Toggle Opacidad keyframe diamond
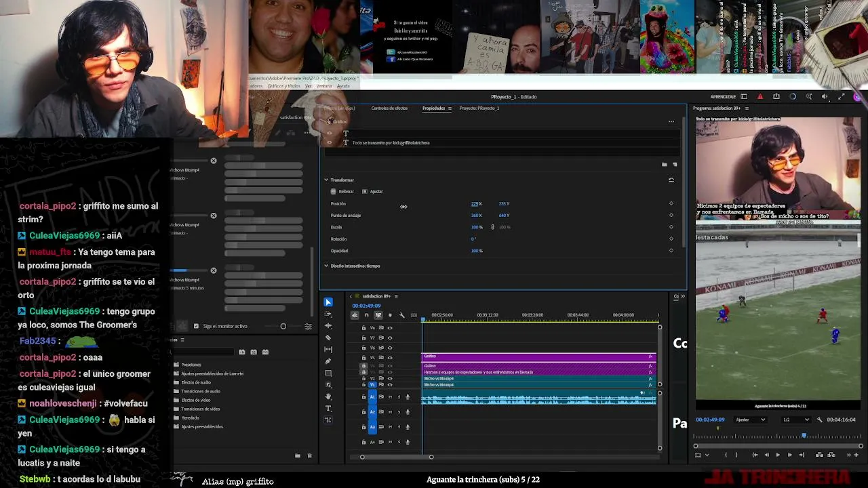868x488 pixels. pos(671,251)
